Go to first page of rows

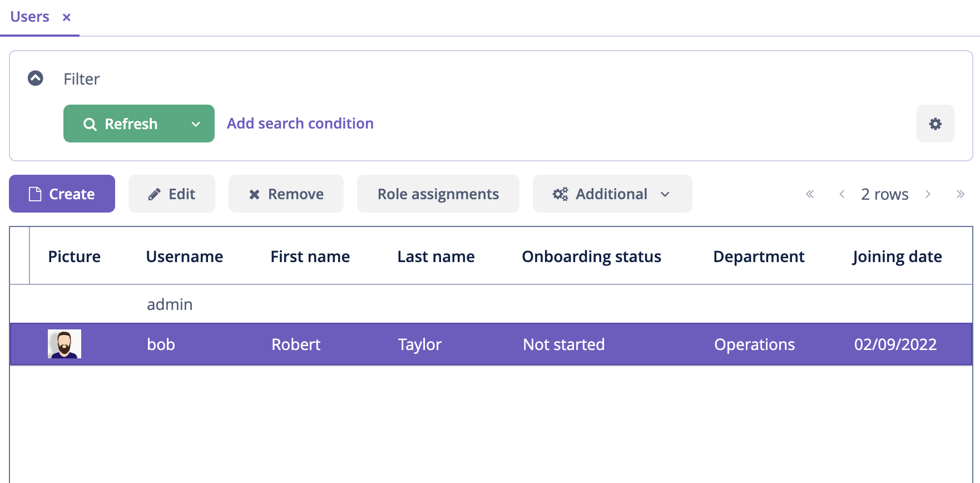click(x=810, y=194)
